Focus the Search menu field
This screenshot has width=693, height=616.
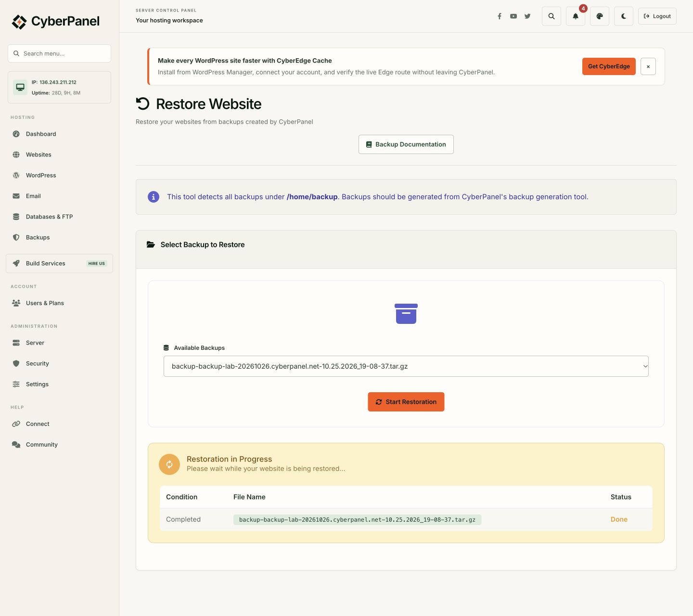59,53
